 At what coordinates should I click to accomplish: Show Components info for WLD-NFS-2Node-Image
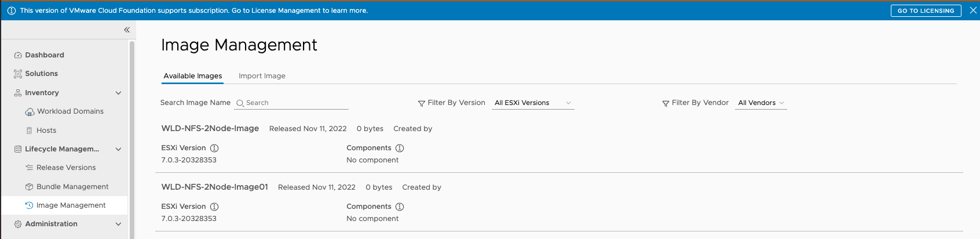click(400, 148)
